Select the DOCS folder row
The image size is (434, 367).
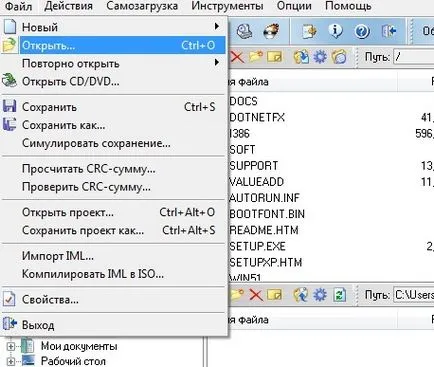[x=243, y=101]
